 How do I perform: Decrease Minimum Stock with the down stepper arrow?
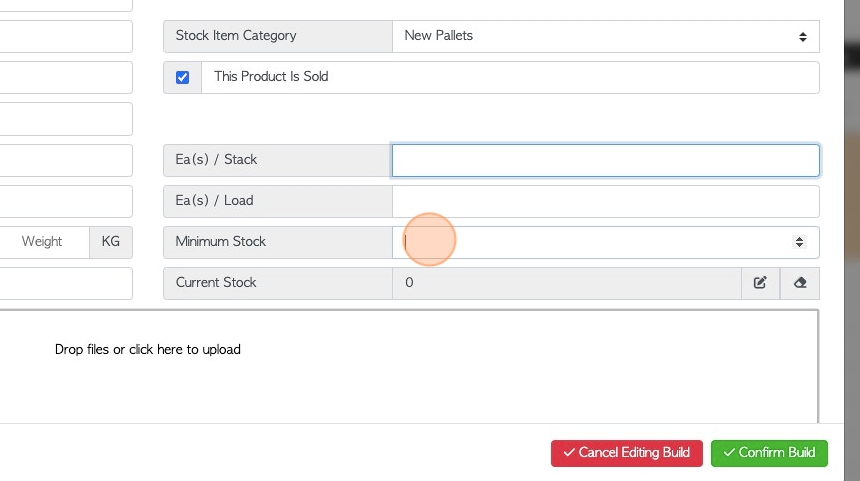point(799,245)
